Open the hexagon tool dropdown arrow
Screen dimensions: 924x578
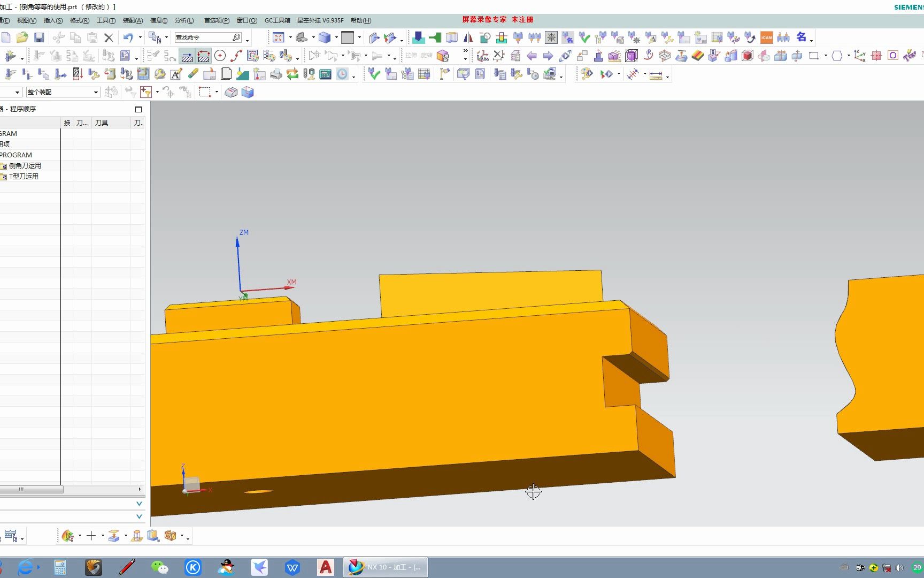pyautogui.click(x=849, y=56)
